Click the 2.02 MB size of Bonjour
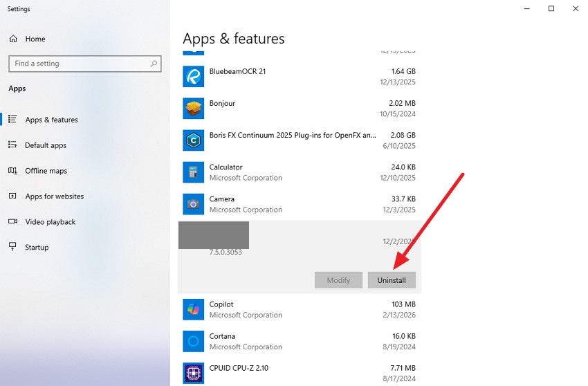This screenshot has width=588, height=386. click(403, 103)
